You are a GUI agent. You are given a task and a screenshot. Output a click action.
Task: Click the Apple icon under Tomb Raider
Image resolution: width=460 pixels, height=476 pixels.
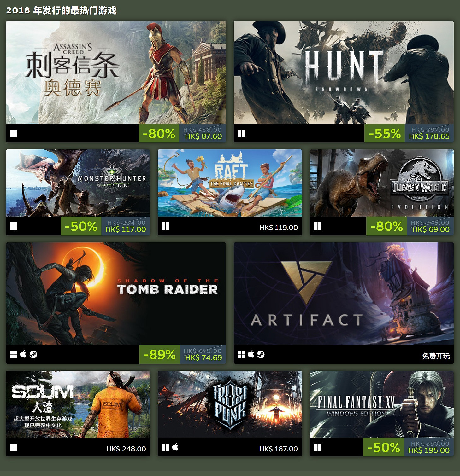23,354
